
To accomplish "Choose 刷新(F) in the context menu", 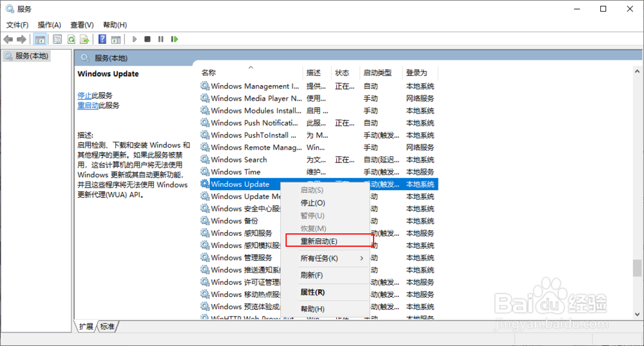I will (x=325, y=275).
